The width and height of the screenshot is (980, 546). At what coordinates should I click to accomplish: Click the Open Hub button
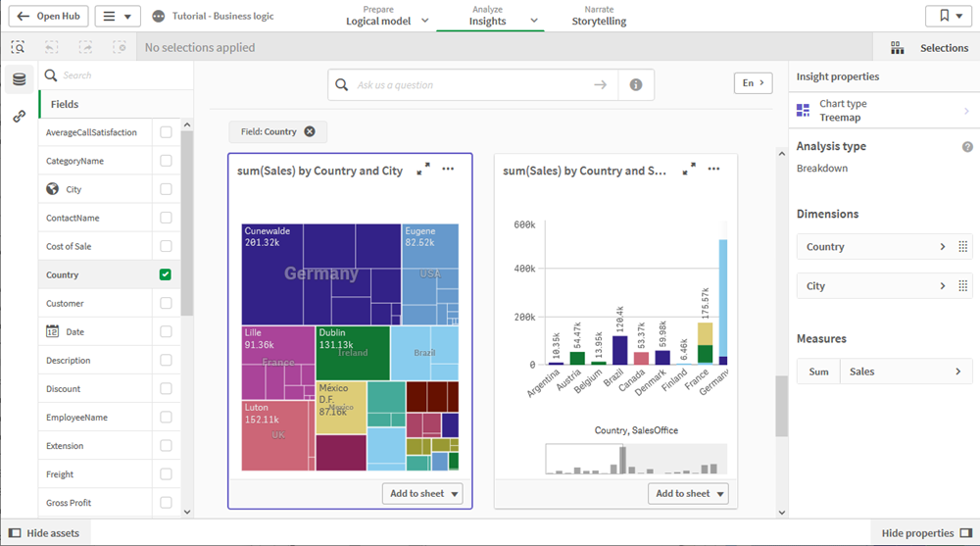click(x=47, y=17)
